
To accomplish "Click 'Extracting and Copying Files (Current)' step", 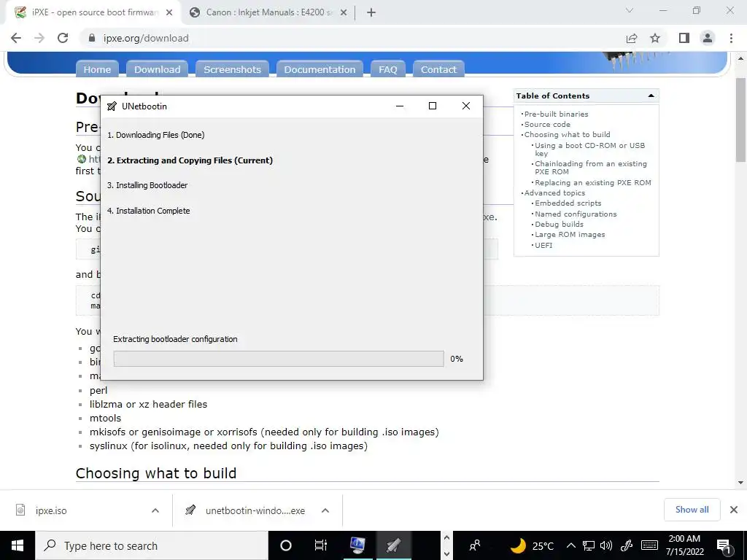I will coord(190,160).
